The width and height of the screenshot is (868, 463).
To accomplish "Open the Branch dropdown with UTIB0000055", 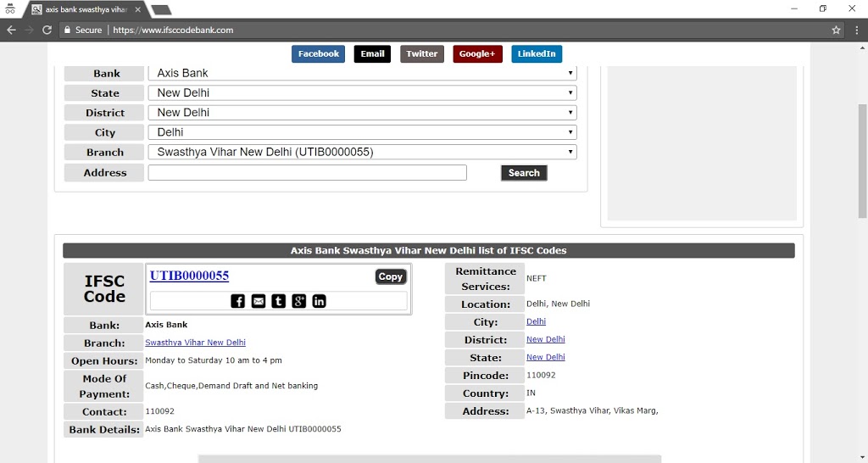I will pos(363,152).
